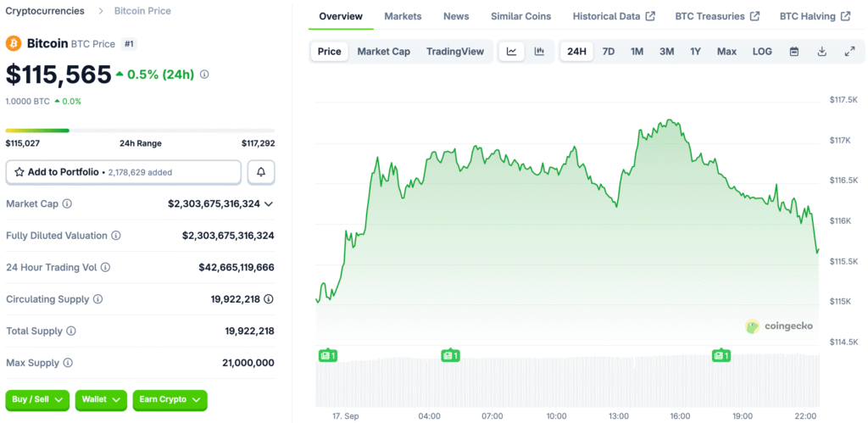Open the BTC Halving external tab
This screenshot has height=423, width=868.
pos(815,16)
